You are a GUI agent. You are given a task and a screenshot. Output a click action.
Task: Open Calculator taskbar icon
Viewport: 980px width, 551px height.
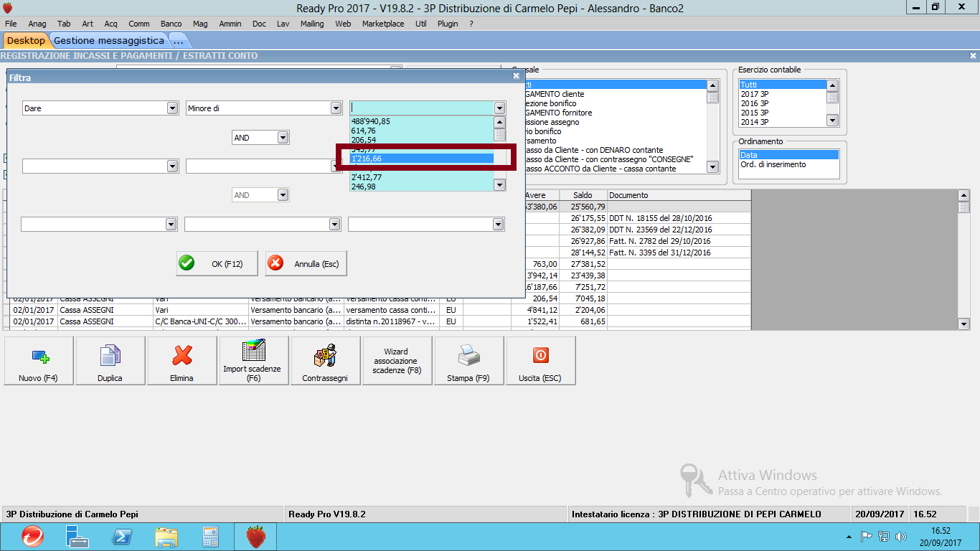[210, 537]
